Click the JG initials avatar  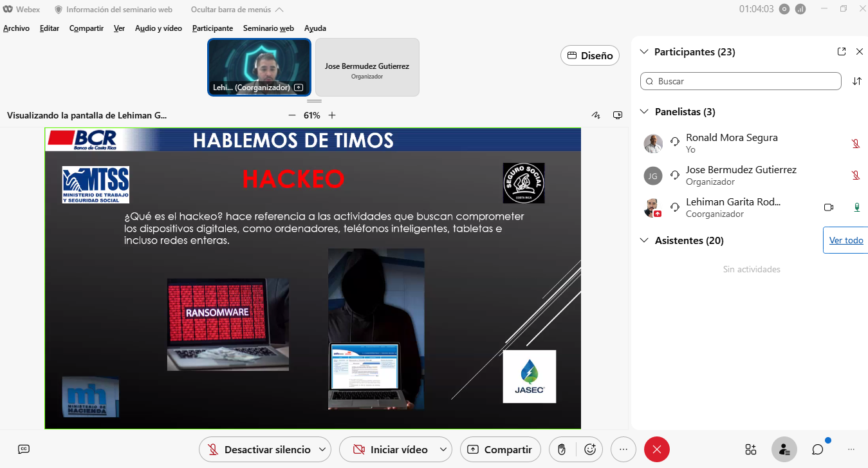tap(653, 176)
